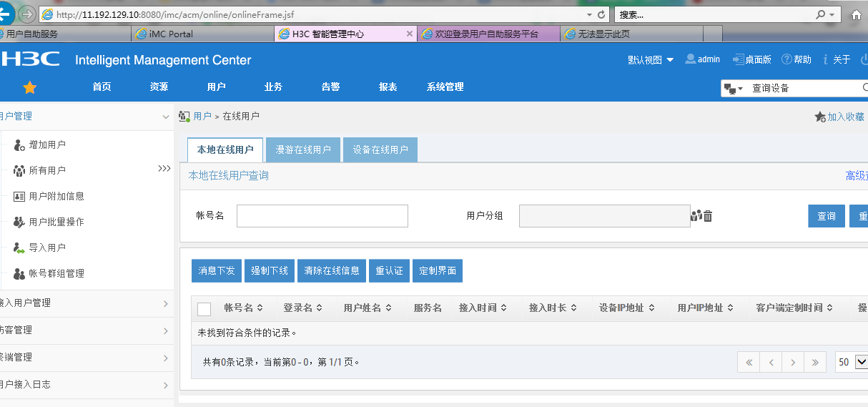The width and height of the screenshot is (868, 407).
Task: Go to the first page of results
Action: pyautogui.click(x=749, y=362)
